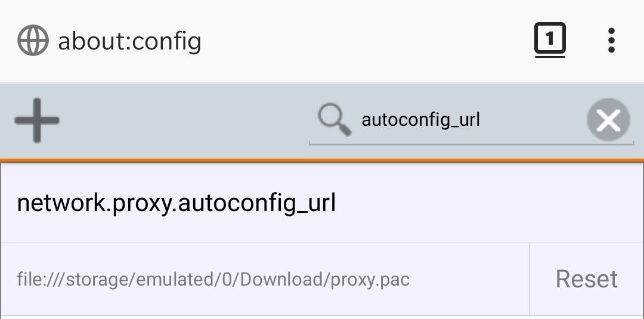Viewport: 644px width, 319px height.
Task: Click the magnifier search icon
Action: pos(334,120)
